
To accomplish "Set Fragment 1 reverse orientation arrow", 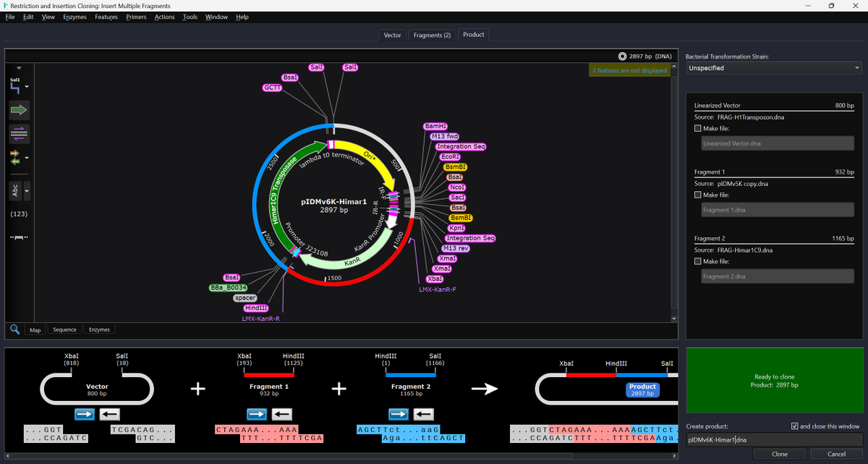I will (x=281, y=414).
